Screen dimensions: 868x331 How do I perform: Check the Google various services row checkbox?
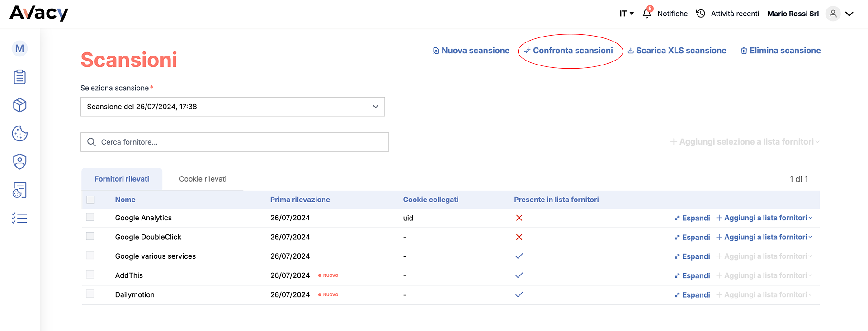click(x=90, y=256)
